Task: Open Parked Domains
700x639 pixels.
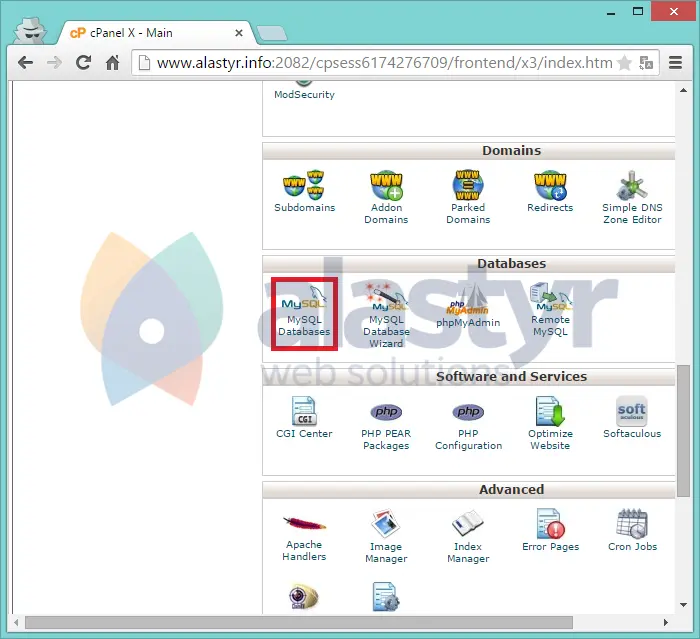Action: [x=468, y=197]
